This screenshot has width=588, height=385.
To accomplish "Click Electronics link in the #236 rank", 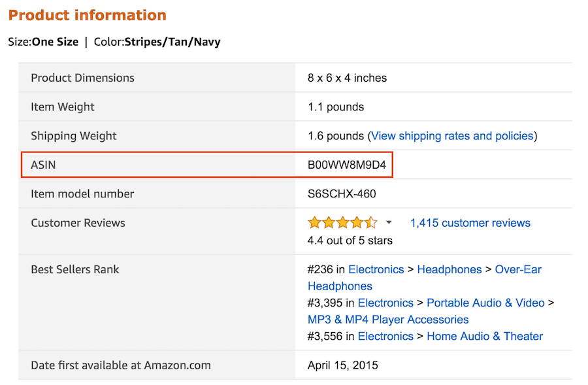I will tap(376, 269).
